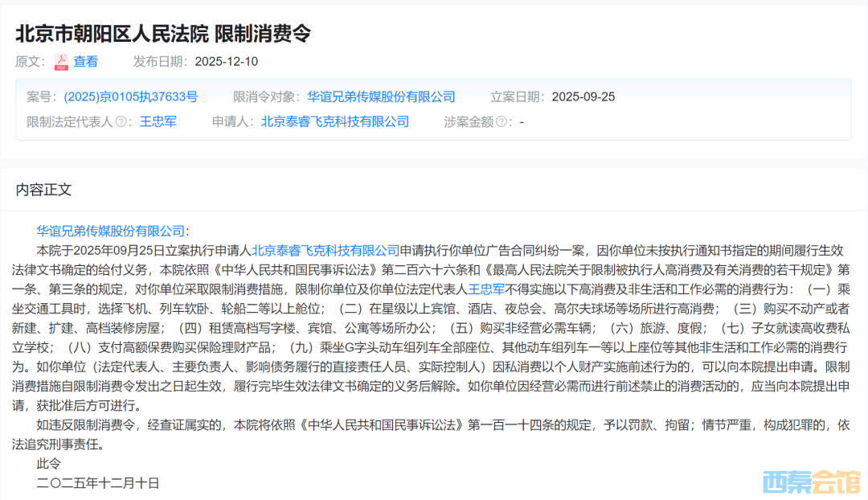868x500 pixels.
Task: Open the original document via 查看 link
Action: [x=86, y=61]
